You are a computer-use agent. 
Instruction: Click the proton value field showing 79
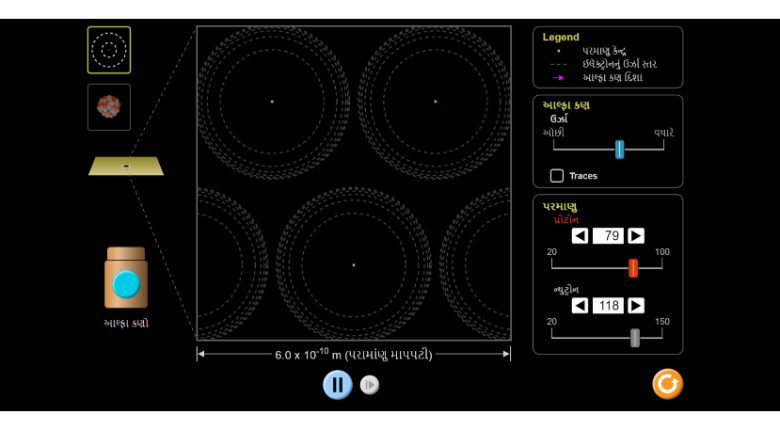pos(608,236)
